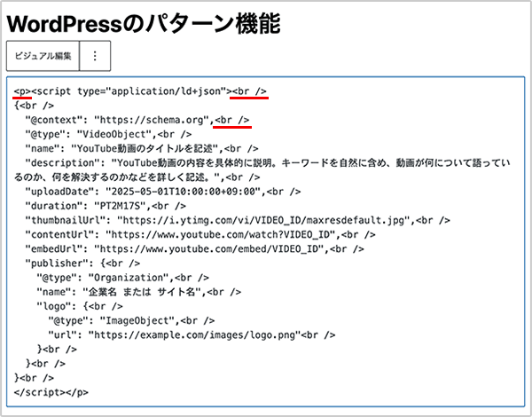Click the "@type": "VideoObject" line
This screenshot has width=532, height=417.
tap(108, 135)
